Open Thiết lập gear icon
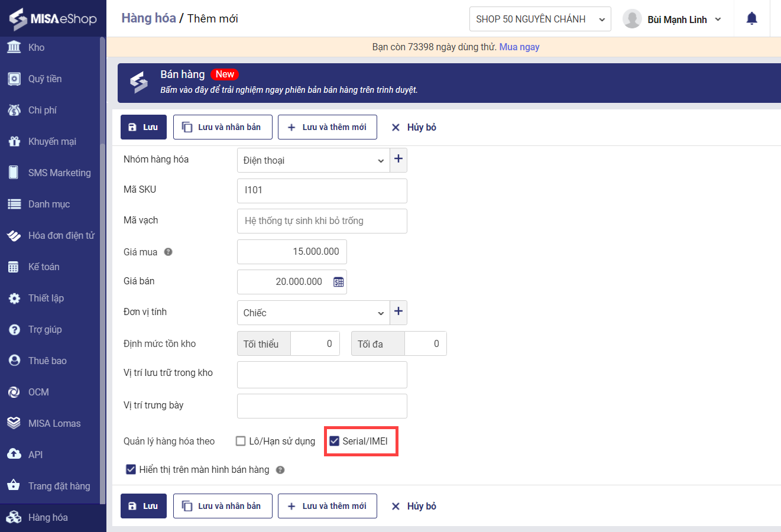Viewport: 781px width, 532px height. point(14,298)
